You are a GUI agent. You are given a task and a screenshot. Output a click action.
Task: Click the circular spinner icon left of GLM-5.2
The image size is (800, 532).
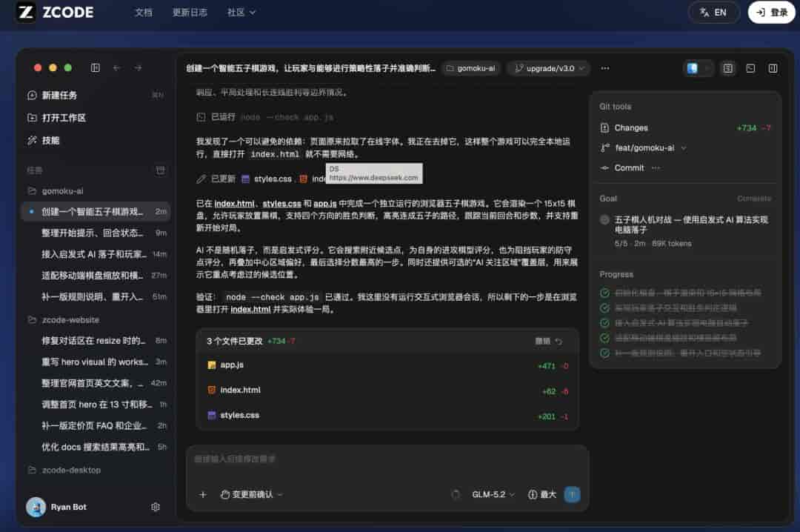(456, 495)
